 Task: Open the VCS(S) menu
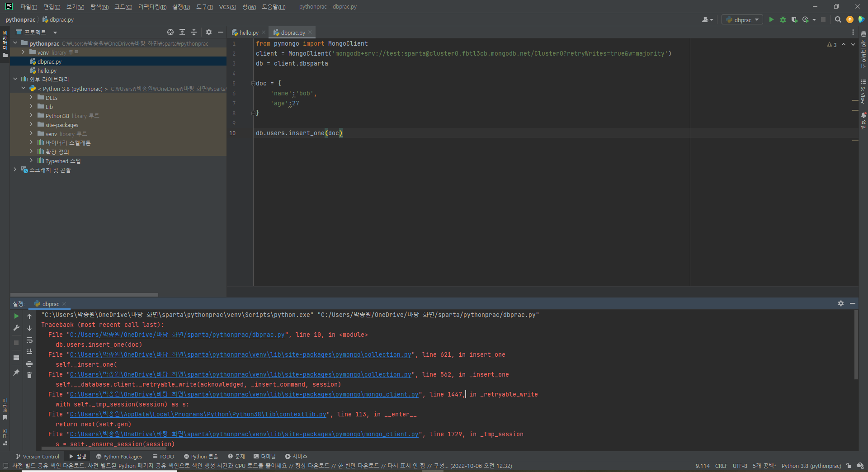coord(227,7)
